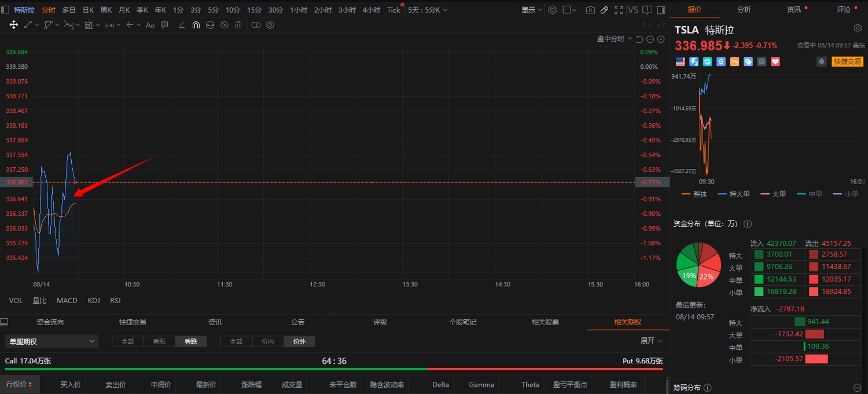The image size is (868, 394).
Task: Switch to 日K daily candlestick view
Action: click(x=88, y=10)
